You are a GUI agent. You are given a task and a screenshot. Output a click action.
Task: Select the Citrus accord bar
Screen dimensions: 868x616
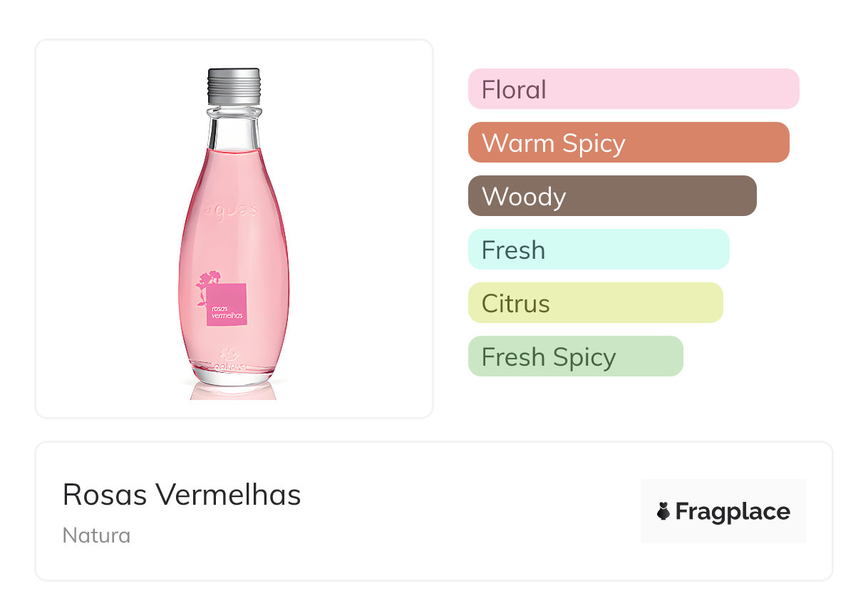coord(595,303)
